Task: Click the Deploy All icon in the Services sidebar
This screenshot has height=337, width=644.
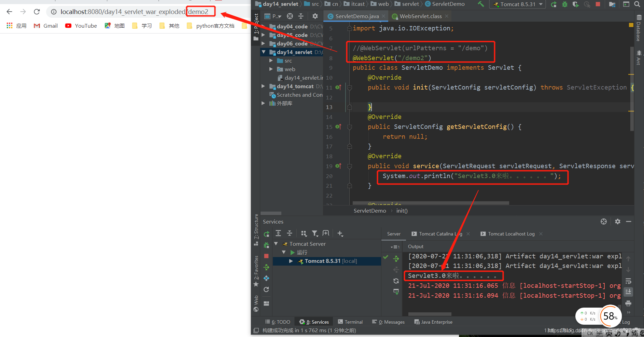Action: click(266, 267)
